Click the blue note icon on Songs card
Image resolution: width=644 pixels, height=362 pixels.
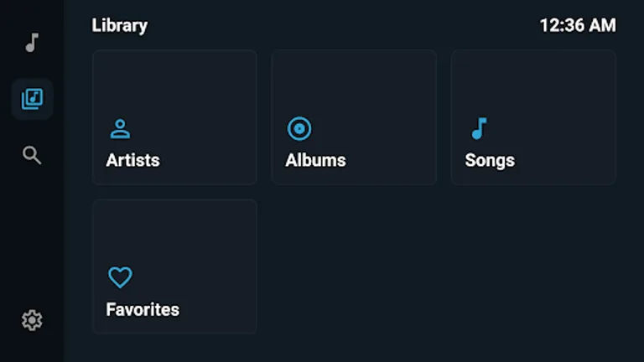[479, 129]
